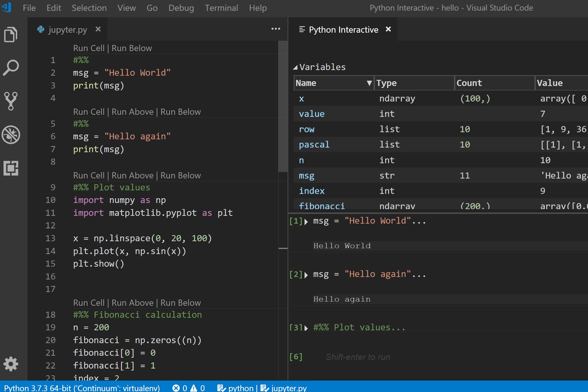Open the Explorer view in activity bar
This screenshot has height=392, width=588.
click(11, 35)
